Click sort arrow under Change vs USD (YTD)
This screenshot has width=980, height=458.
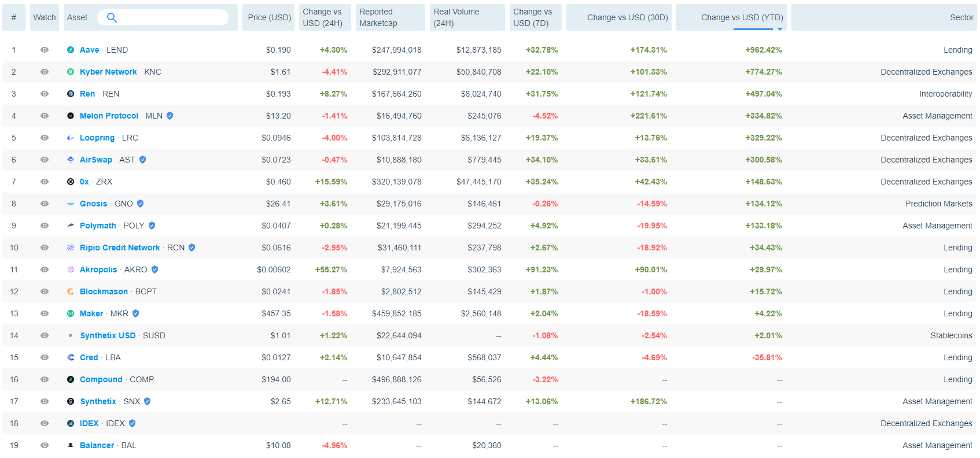click(x=780, y=29)
